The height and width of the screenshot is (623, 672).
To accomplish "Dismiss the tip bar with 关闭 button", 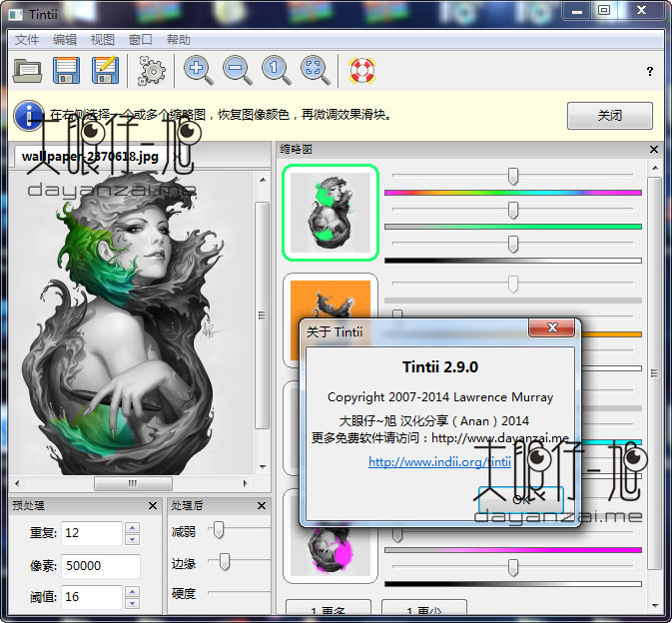I will pyautogui.click(x=609, y=116).
